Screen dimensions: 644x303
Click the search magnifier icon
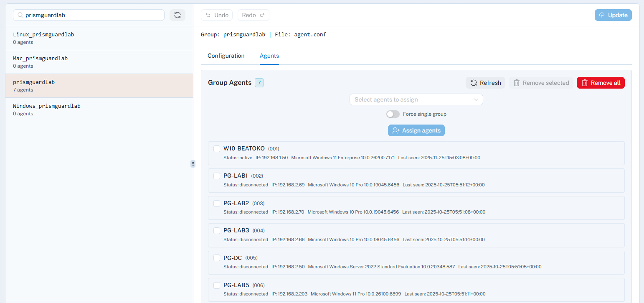(x=20, y=15)
